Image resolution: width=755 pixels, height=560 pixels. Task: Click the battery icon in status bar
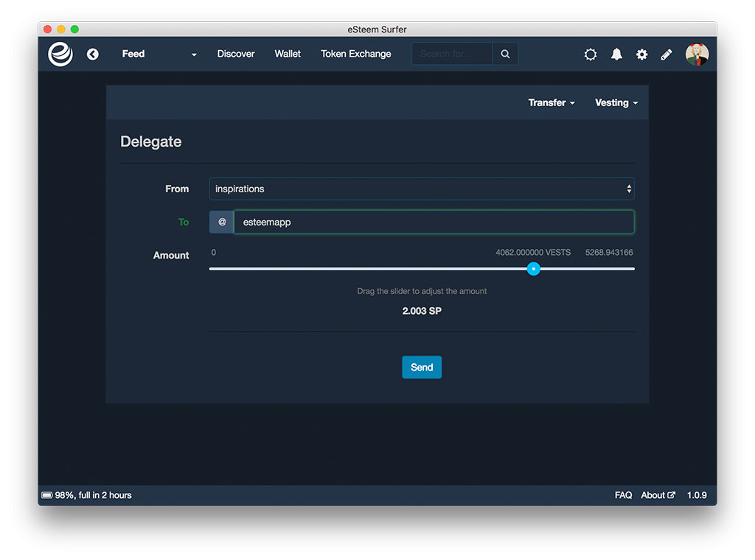point(46,495)
